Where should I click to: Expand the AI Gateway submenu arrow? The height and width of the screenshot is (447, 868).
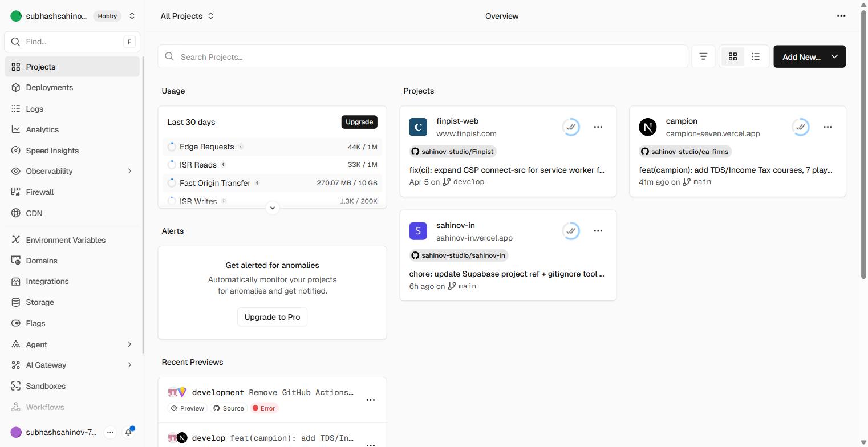point(129,365)
